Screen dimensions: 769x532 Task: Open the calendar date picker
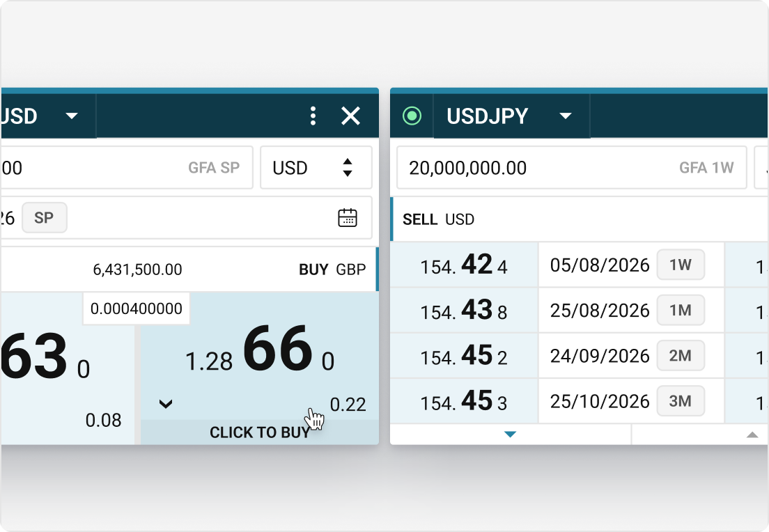coord(348,218)
